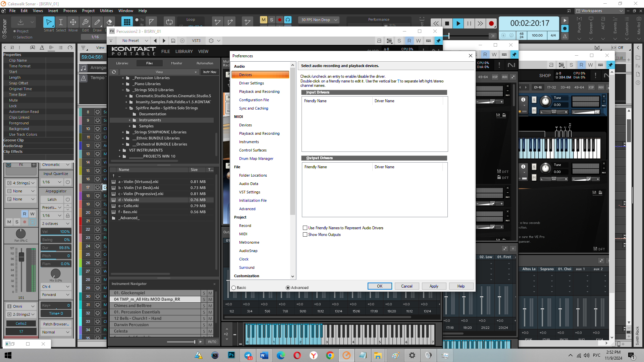Click refresh icon in Kontakt files browser

point(114,72)
